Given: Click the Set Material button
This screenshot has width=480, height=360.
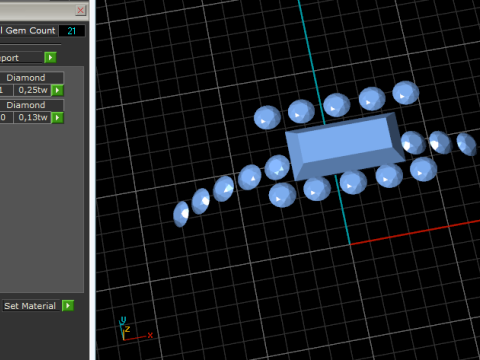Looking at the screenshot, I should pos(30,306).
